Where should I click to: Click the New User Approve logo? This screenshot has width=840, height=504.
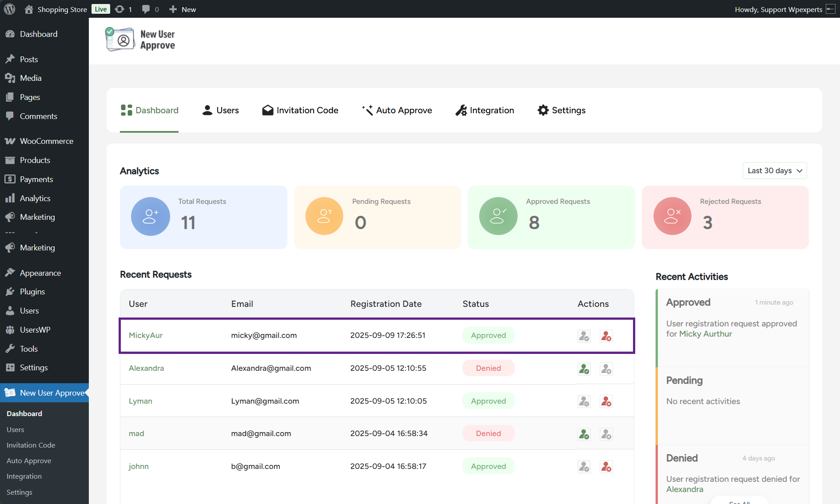tap(140, 40)
